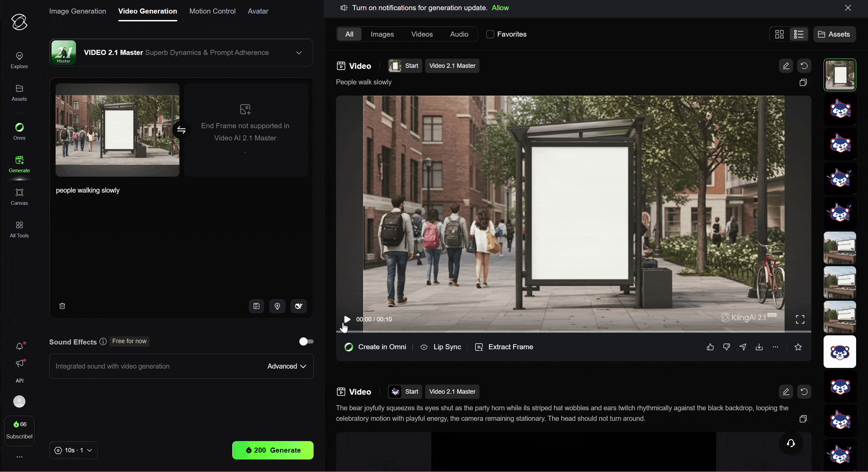The image size is (868, 472).
Task: Open All Tools in the sidebar
Action: pos(19,229)
